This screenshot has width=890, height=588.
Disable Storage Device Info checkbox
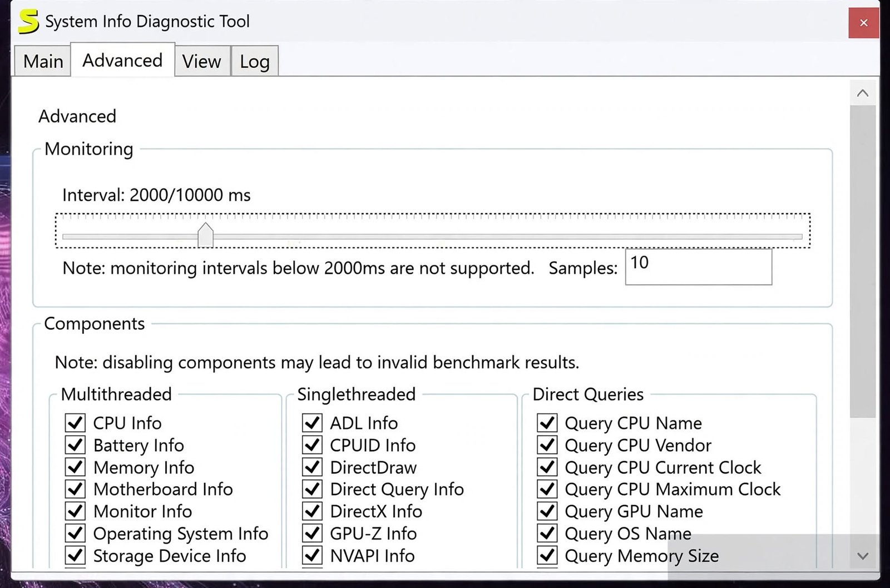75,556
